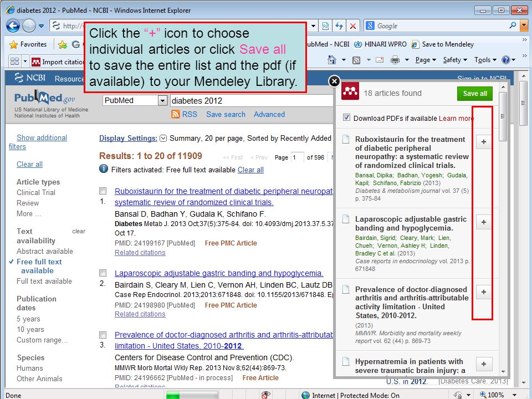Image resolution: width=532 pixels, height=399 pixels.
Task: Close the Mendeley importer panel with X
Action: pyautogui.click(x=334, y=81)
